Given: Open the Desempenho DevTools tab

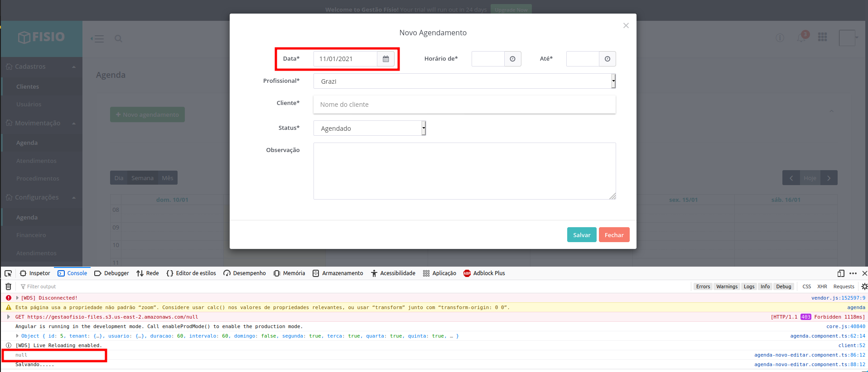Looking at the screenshot, I should coord(245,273).
